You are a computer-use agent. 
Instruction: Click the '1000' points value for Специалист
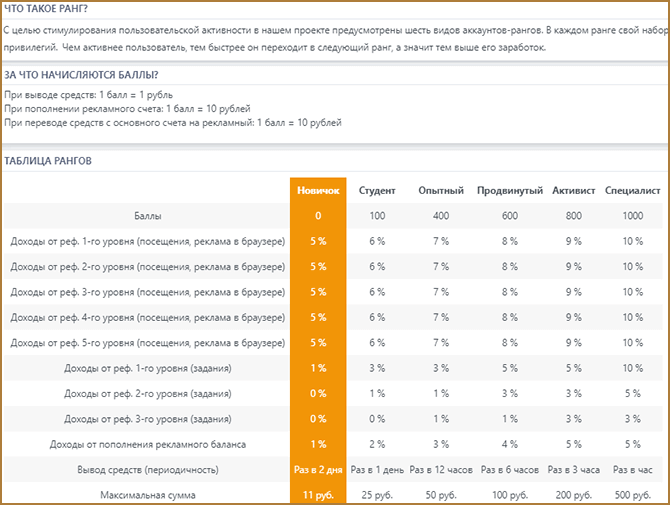click(x=632, y=216)
